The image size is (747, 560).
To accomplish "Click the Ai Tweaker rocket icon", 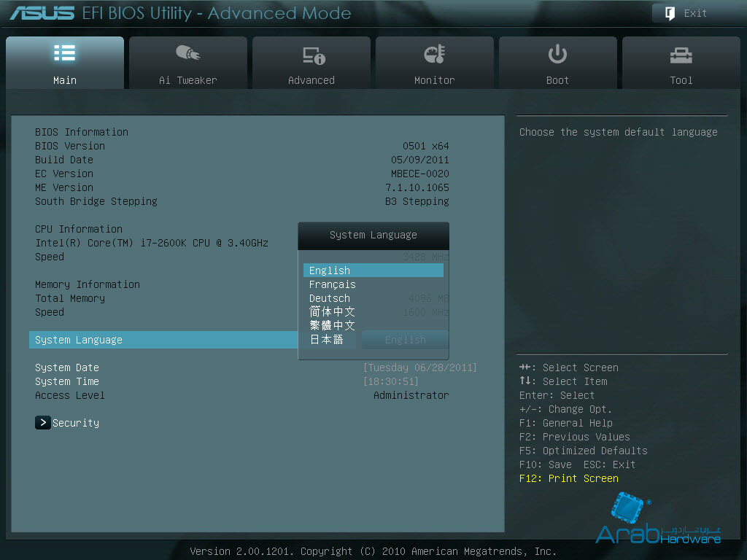I will [x=188, y=52].
